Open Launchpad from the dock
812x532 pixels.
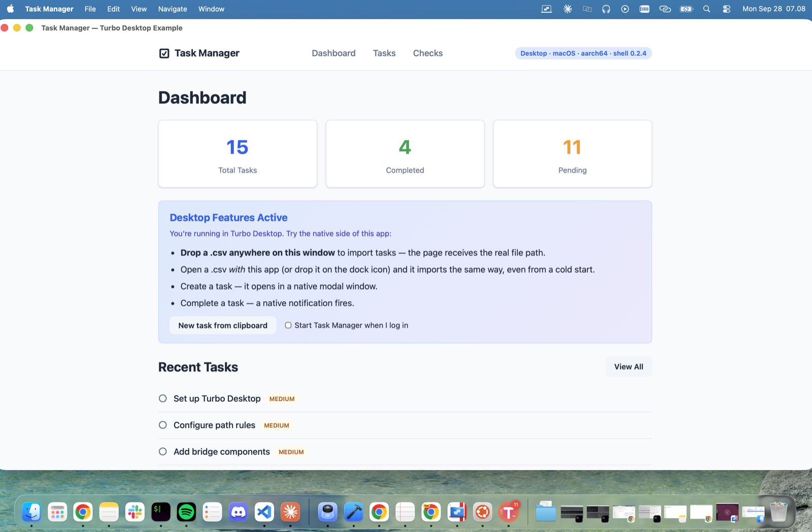coord(57,512)
